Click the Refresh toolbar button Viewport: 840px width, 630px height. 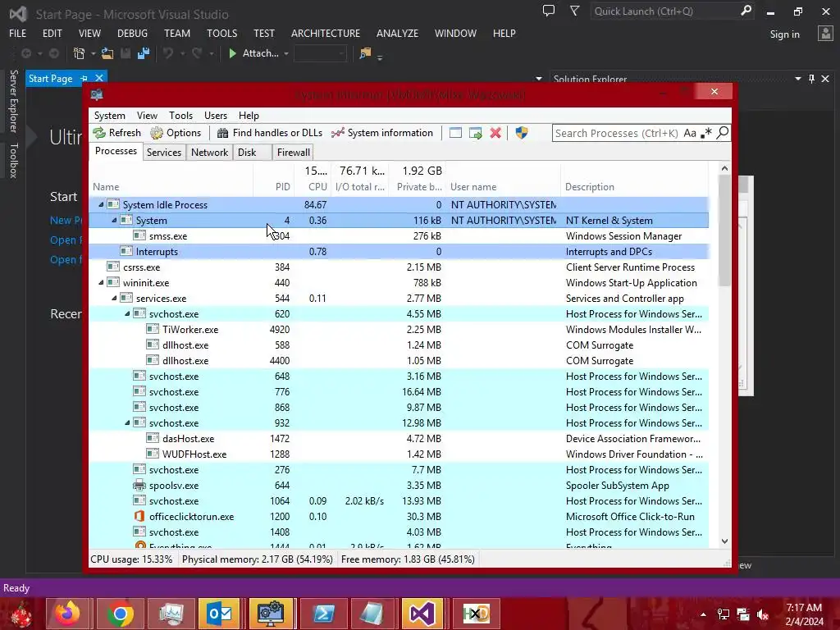click(116, 133)
